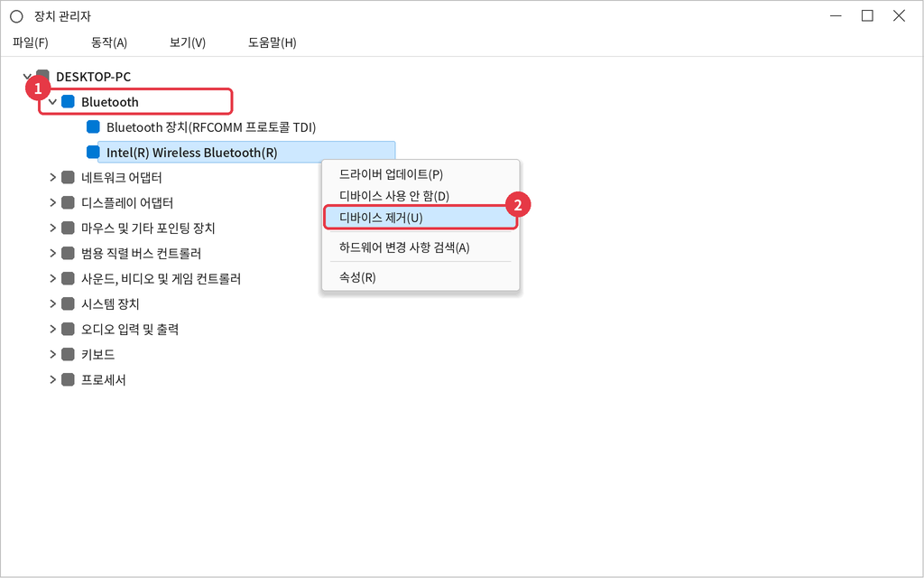924x578 pixels.
Task: Click the 마우스 및 기타 포인팅 장치 icon
Action: click(68, 228)
